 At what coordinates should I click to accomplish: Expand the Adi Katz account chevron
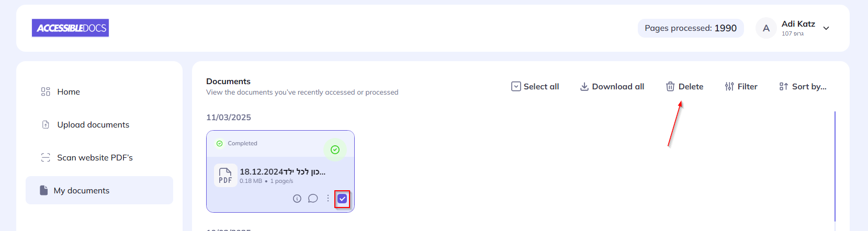(826, 28)
